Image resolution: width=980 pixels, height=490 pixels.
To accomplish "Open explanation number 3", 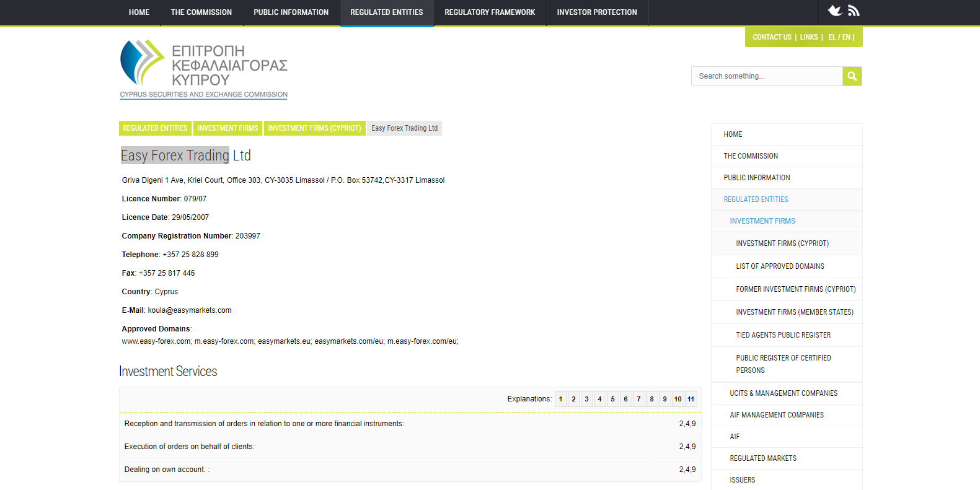I will pyautogui.click(x=586, y=399).
